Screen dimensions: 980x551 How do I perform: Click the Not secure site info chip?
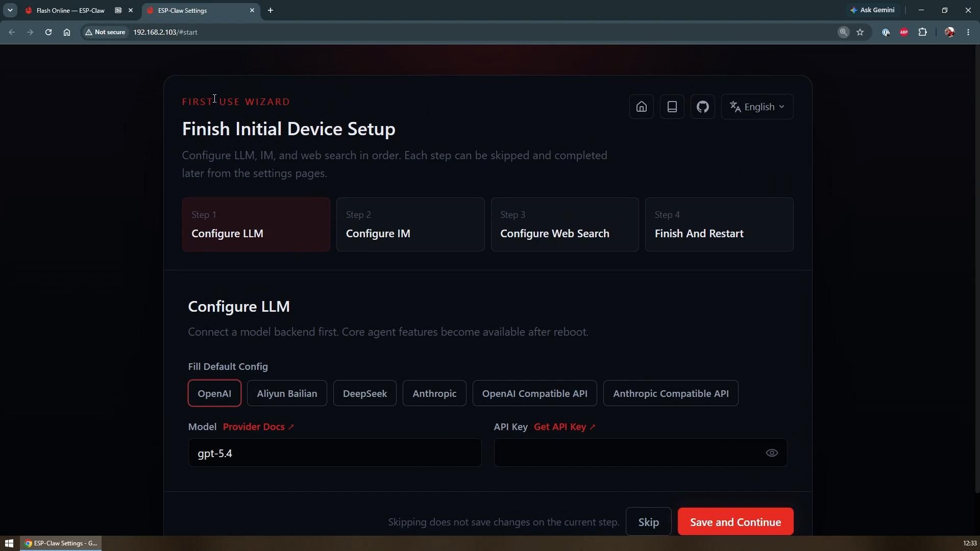pyautogui.click(x=105, y=32)
